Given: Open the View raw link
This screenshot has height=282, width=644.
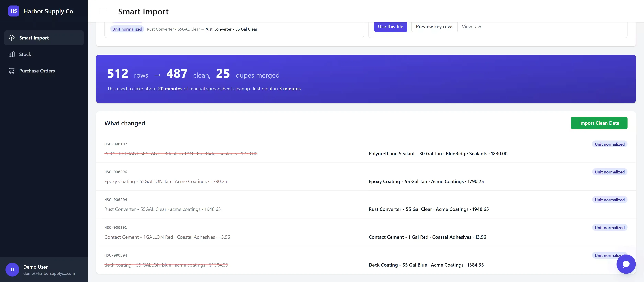Looking at the screenshot, I should (471, 26).
